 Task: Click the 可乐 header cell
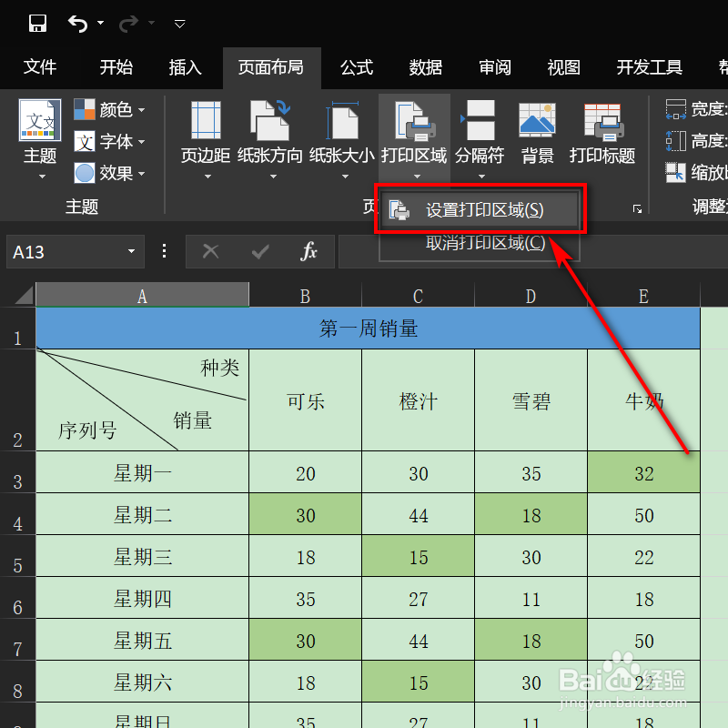click(305, 400)
